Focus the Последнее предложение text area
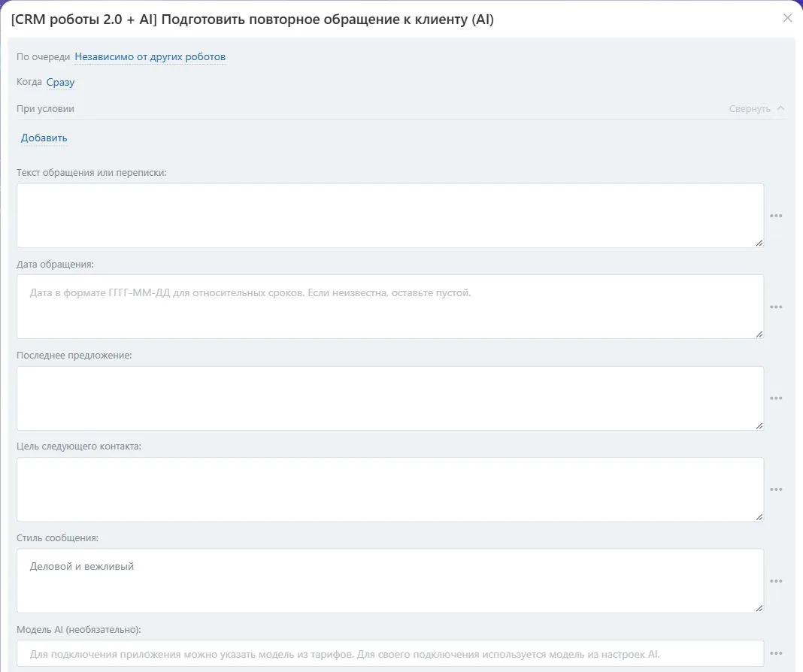The image size is (803, 672). coord(390,398)
